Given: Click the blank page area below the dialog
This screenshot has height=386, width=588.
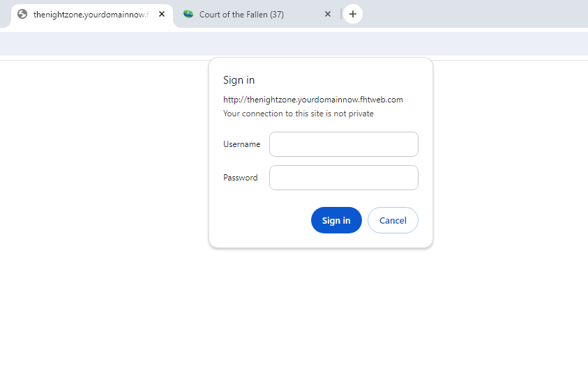Looking at the screenshot, I should 294,318.
